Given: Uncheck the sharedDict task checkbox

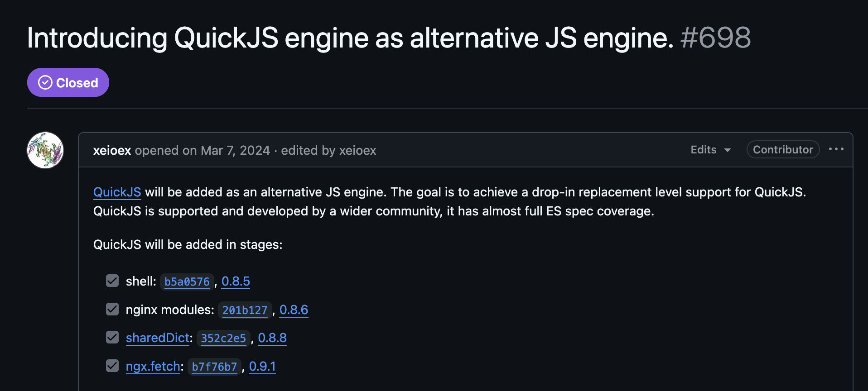Looking at the screenshot, I should tap(112, 337).
